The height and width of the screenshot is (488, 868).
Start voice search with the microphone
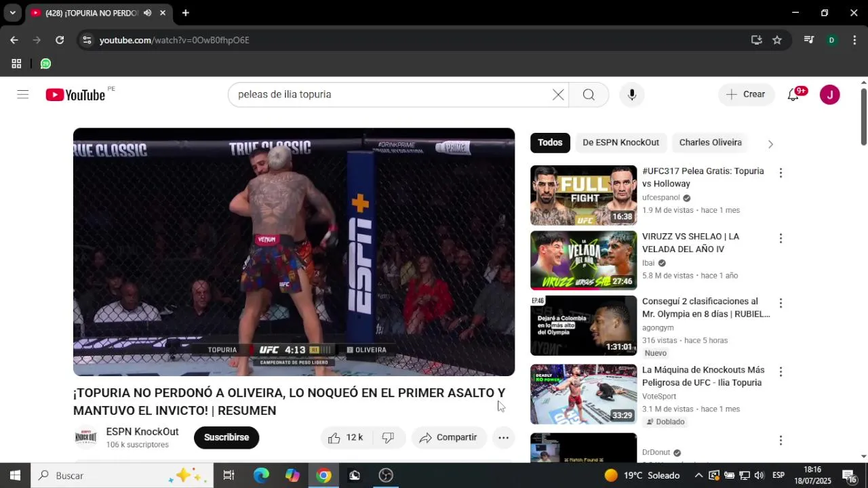click(632, 95)
